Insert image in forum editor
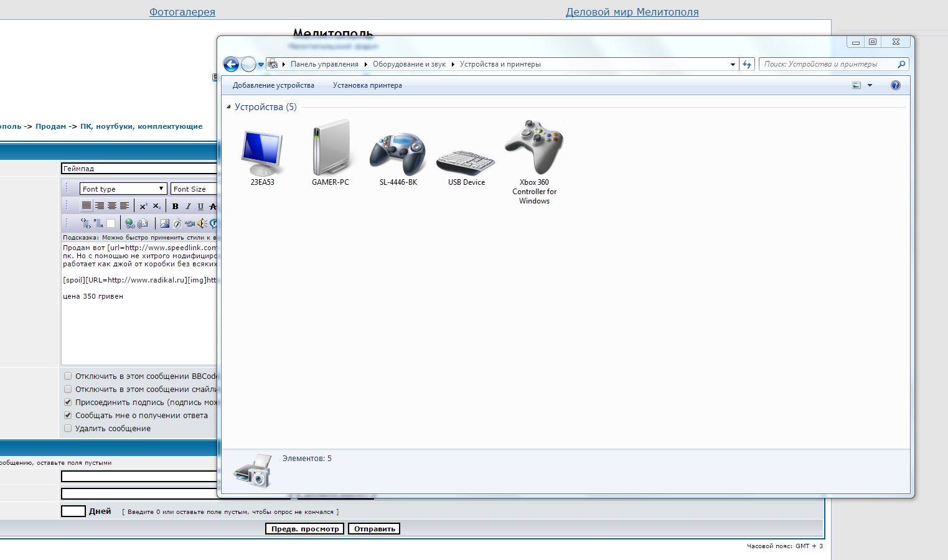 [164, 223]
